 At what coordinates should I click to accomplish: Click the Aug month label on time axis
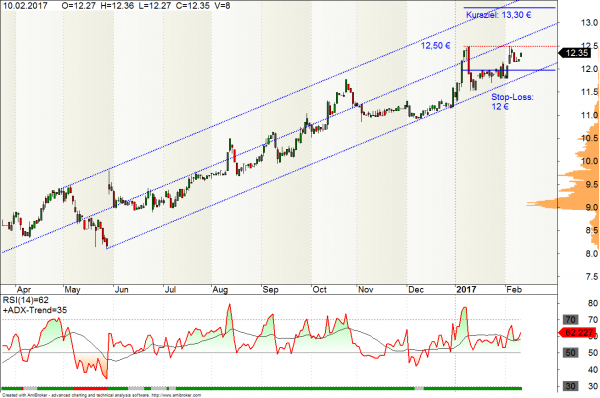(220, 290)
